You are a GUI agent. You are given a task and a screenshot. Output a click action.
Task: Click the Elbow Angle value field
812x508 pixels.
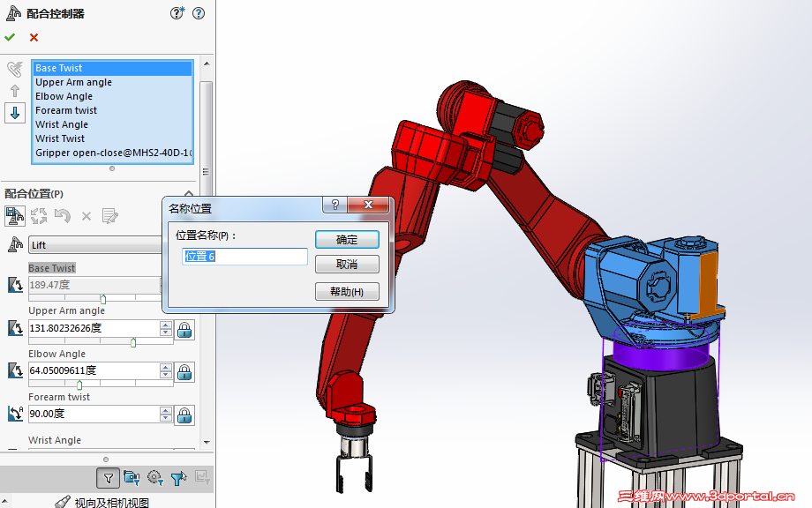tap(94, 370)
